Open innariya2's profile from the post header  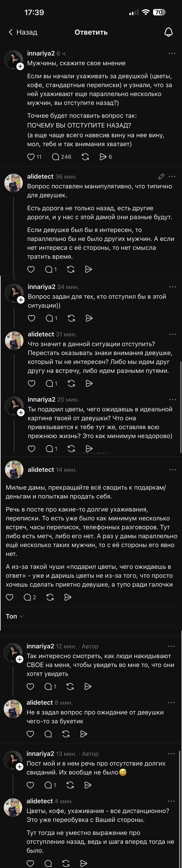click(40, 53)
